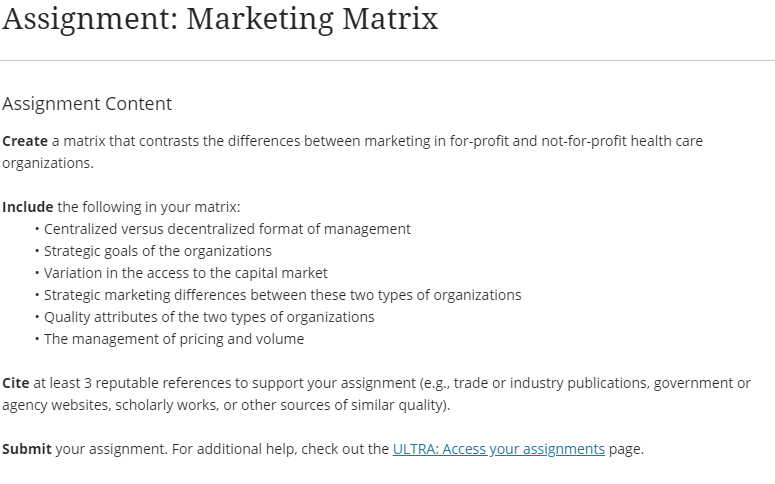Select the Centralized versus decentralized management bullet
The image size is (775, 484).
(227, 229)
